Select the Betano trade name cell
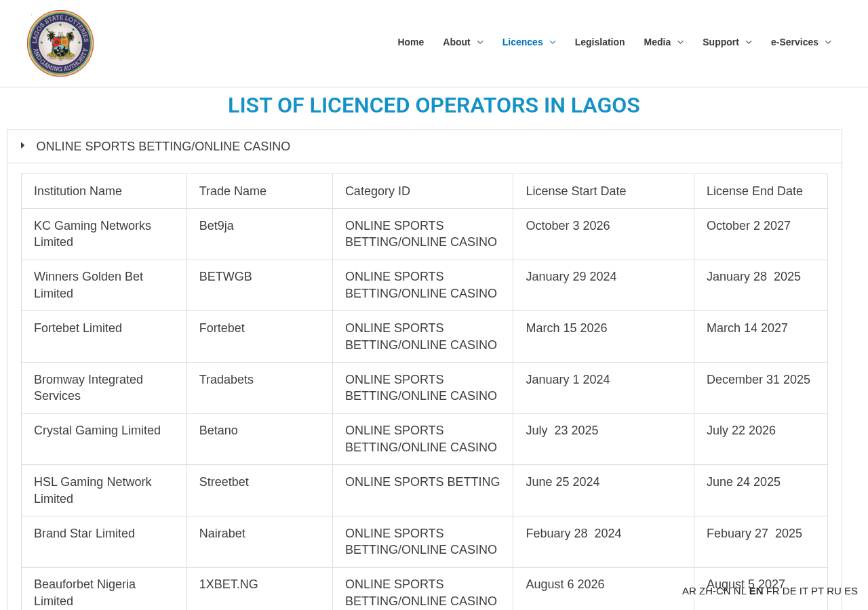 pyautogui.click(x=260, y=439)
